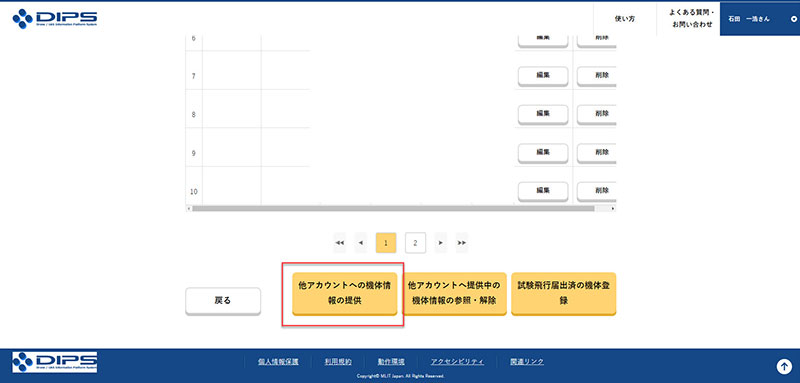Edit entry in row 7

pos(543,76)
